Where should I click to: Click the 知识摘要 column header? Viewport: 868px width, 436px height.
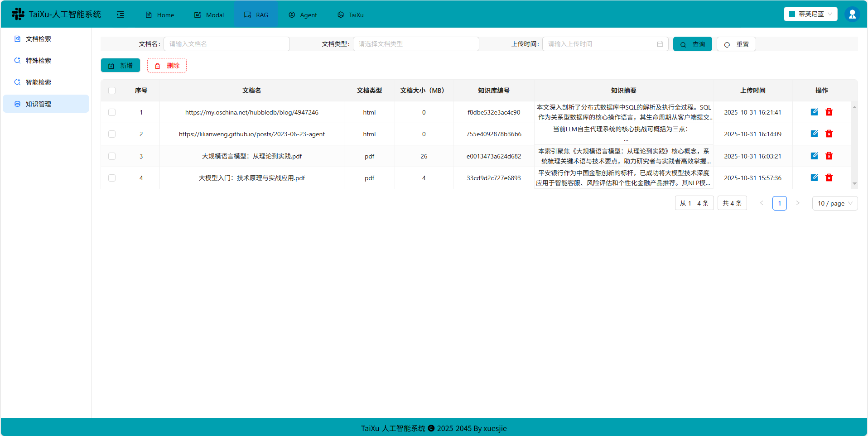[x=624, y=91]
